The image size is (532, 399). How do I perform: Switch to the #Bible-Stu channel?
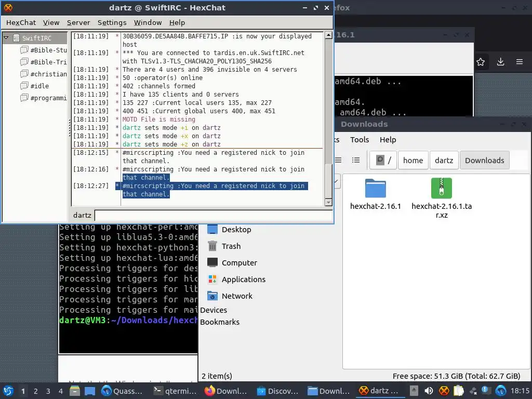(x=48, y=50)
